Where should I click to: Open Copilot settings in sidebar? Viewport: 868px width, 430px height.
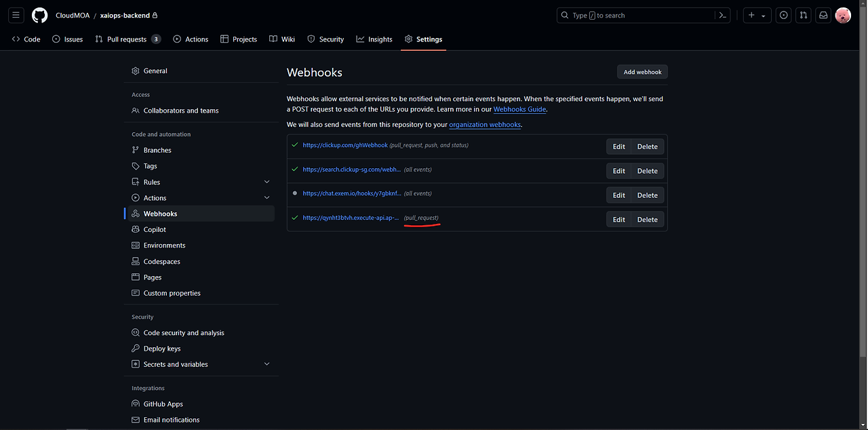click(x=201, y=229)
